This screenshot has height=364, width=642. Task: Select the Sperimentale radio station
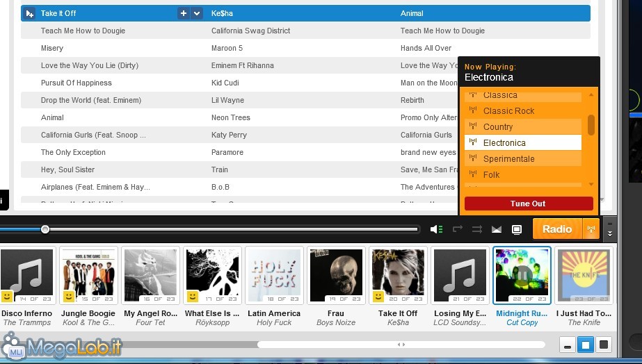pos(523,158)
